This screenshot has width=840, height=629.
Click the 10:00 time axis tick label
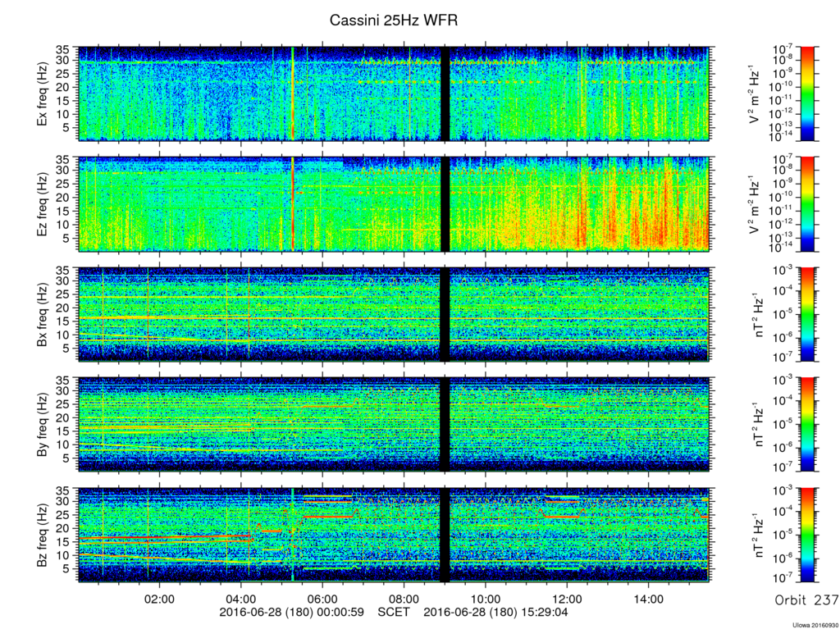point(486,599)
